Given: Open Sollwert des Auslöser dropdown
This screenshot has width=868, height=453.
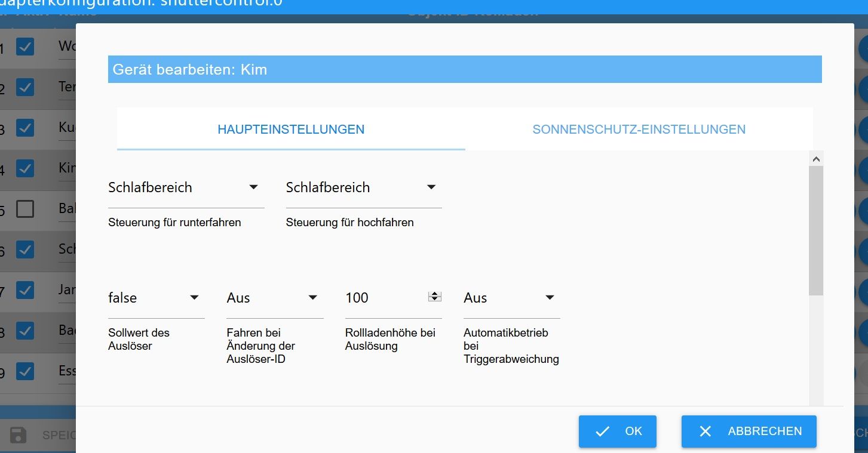Looking at the screenshot, I should [x=156, y=298].
